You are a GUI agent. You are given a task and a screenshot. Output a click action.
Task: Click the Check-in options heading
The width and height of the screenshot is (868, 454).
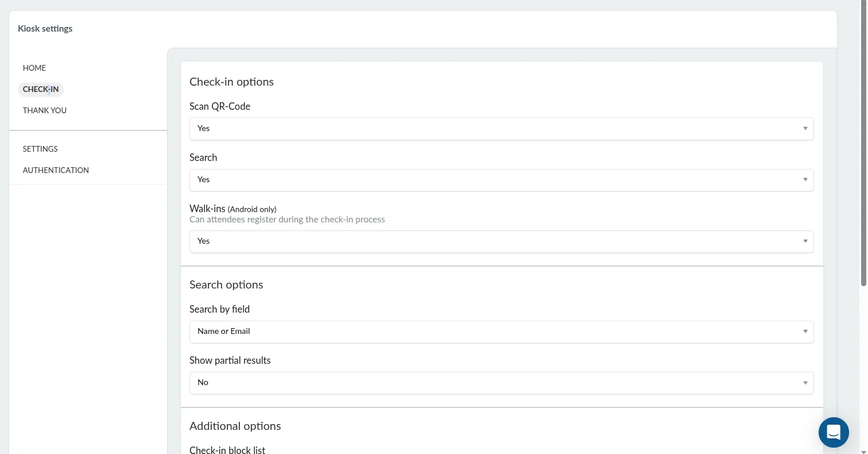pos(231,82)
